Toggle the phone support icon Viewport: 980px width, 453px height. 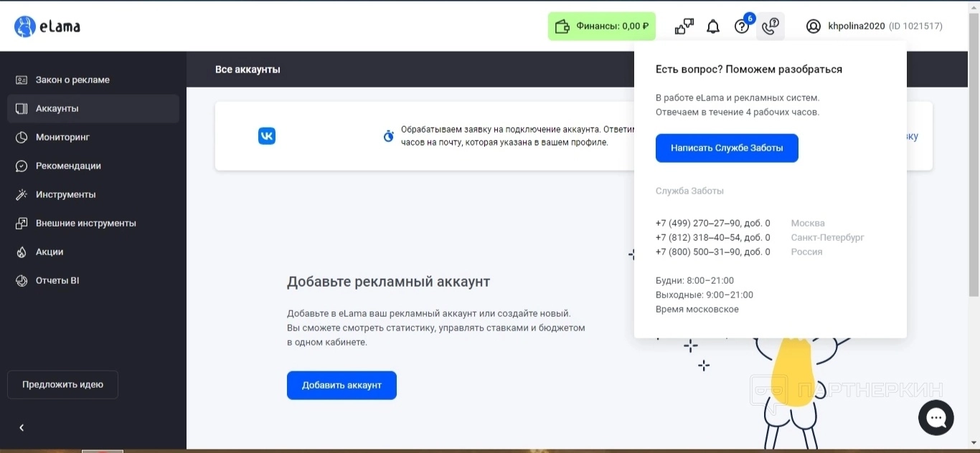771,27
